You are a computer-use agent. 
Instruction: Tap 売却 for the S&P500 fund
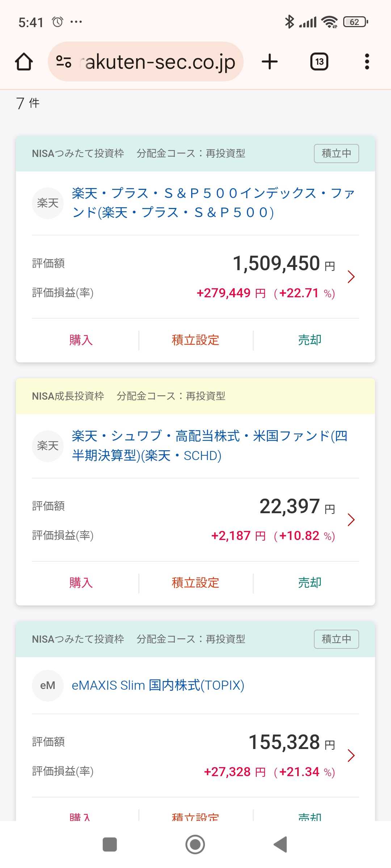point(310,340)
